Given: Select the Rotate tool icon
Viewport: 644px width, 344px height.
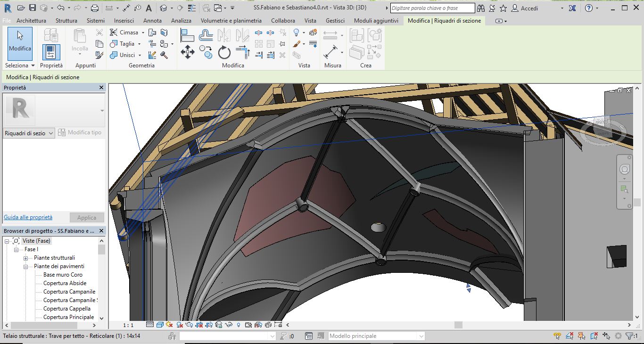Looking at the screenshot, I should [224, 52].
